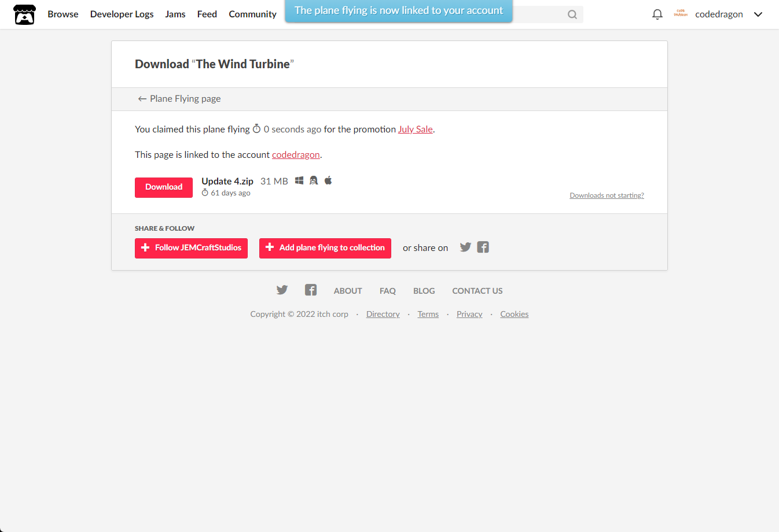Open the Terms link
Screen dimensions: 779x532
[x=428, y=314]
